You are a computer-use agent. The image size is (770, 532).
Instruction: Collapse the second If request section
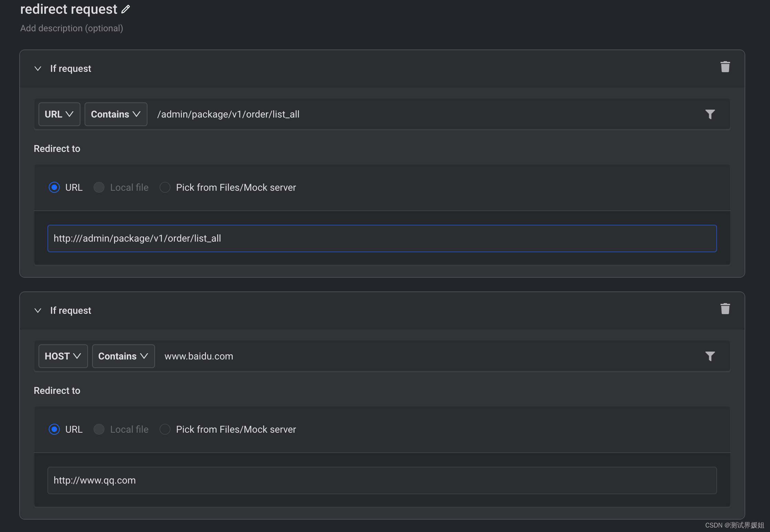tap(38, 310)
